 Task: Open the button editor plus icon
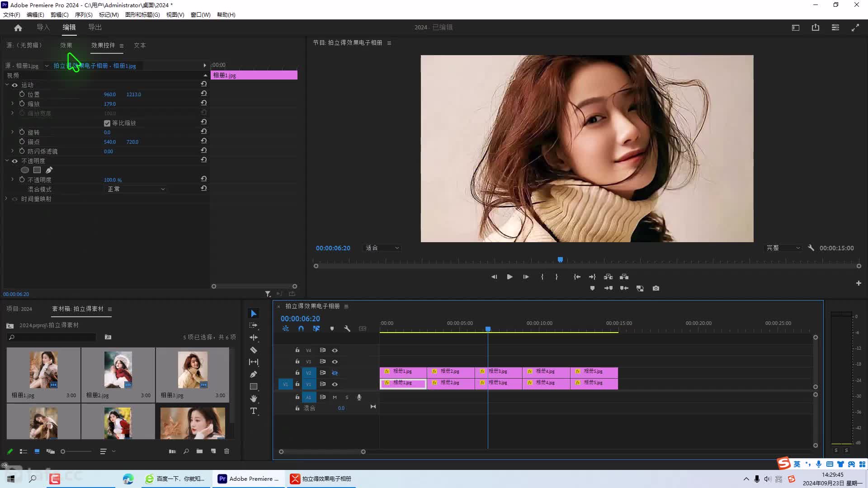[x=859, y=283]
